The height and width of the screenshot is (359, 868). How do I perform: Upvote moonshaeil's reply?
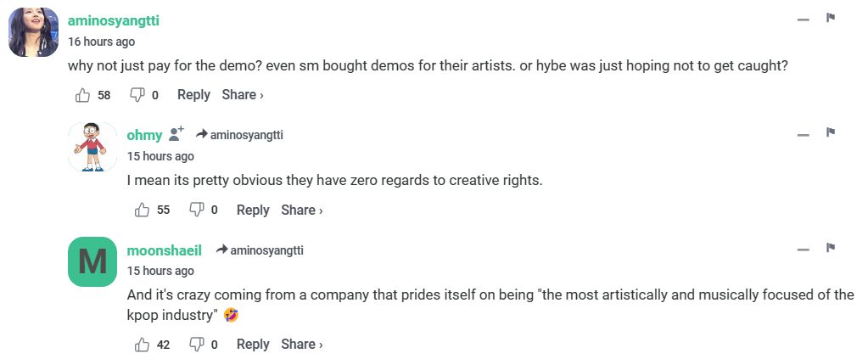[x=143, y=344]
